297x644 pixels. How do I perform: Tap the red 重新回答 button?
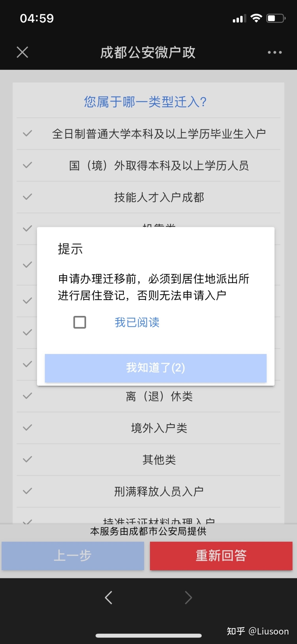pyautogui.click(x=221, y=556)
